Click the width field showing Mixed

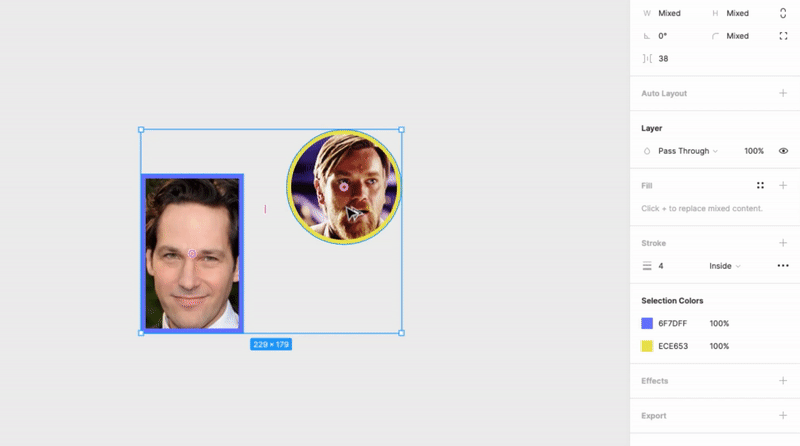coord(669,13)
